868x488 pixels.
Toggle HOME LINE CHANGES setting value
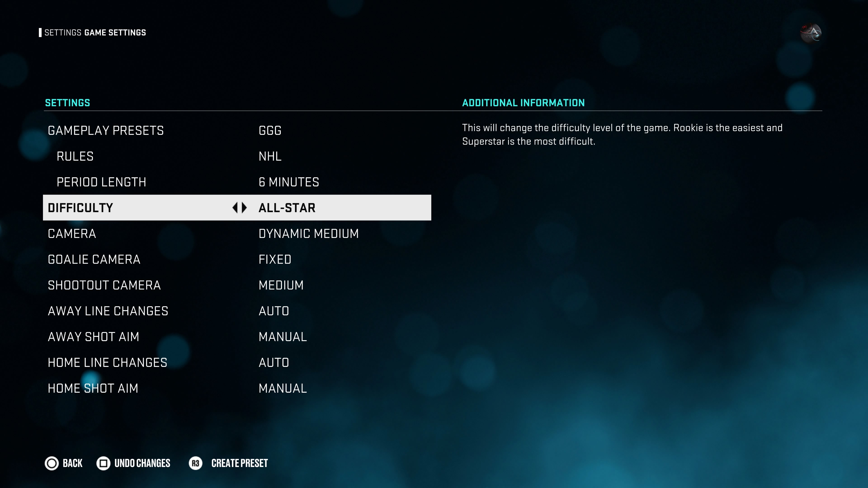tap(274, 362)
